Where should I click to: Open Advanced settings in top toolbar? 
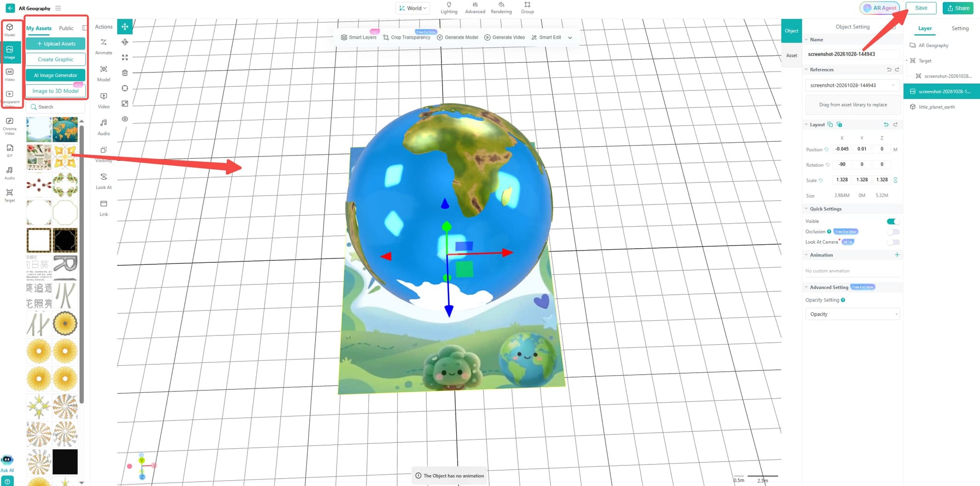click(x=475, y=8)
